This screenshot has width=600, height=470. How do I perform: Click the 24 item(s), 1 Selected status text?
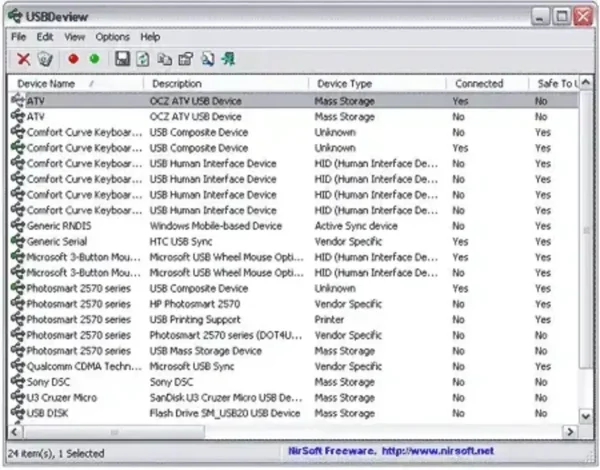pos(56,454)
